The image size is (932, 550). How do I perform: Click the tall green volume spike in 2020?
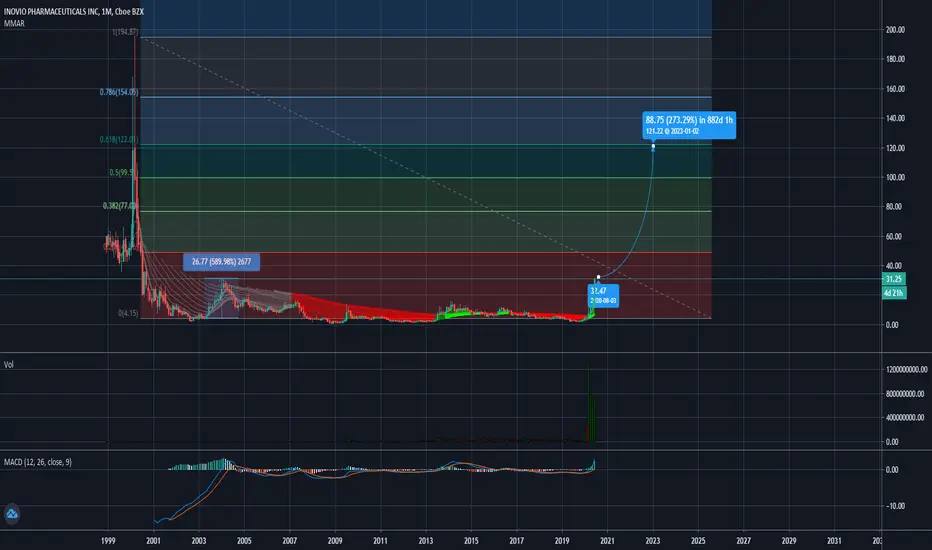coord(589,402)
